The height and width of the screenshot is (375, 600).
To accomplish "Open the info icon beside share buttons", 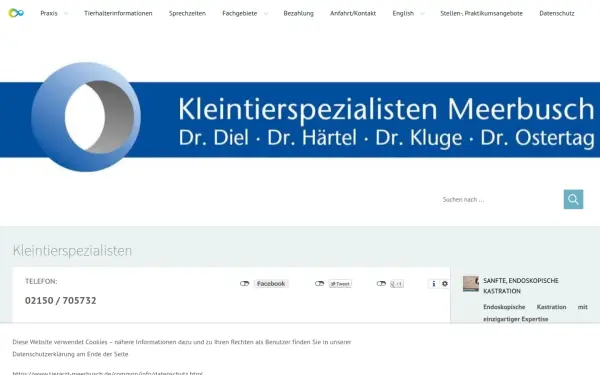I will click(433, 284).
